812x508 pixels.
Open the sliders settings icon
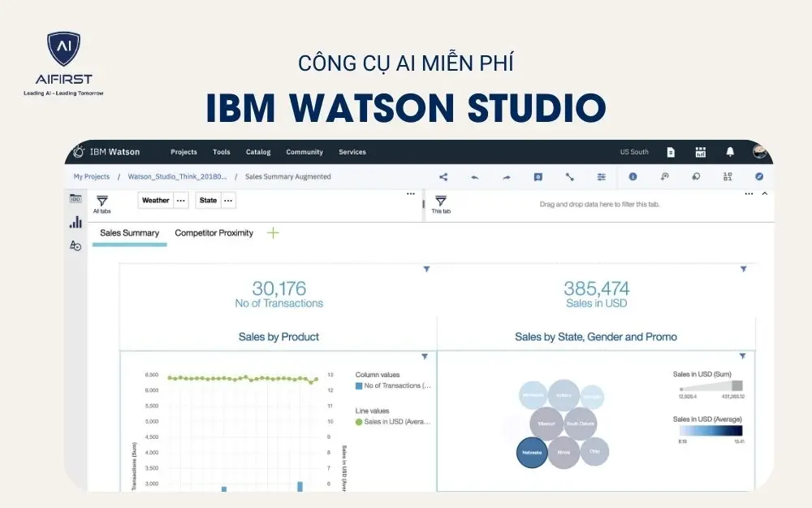point(601,176)
